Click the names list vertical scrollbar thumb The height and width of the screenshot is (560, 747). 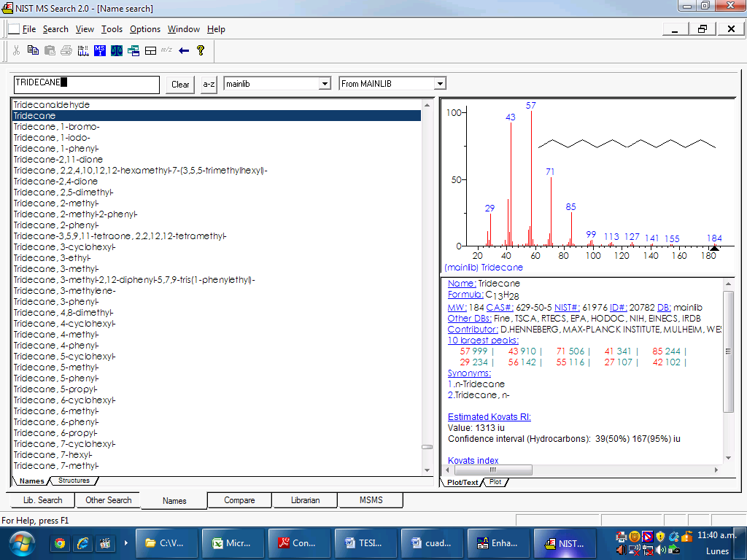[427, 447]
